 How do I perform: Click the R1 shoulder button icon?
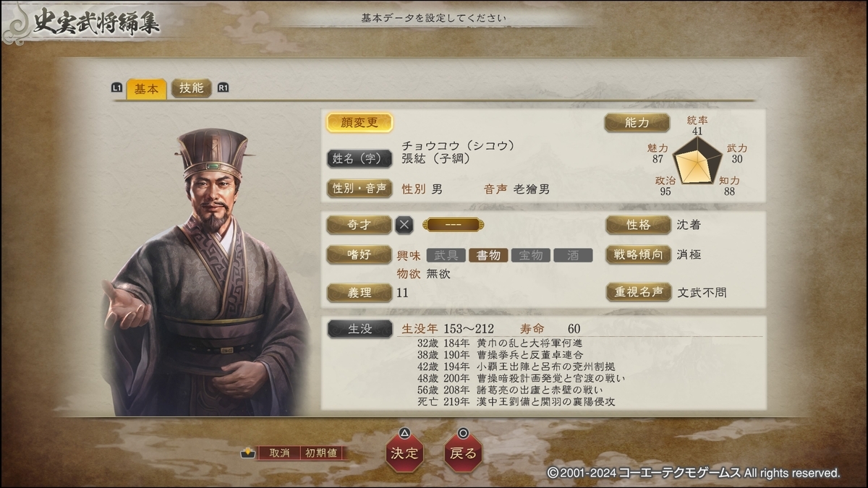(x=223, y=87)
